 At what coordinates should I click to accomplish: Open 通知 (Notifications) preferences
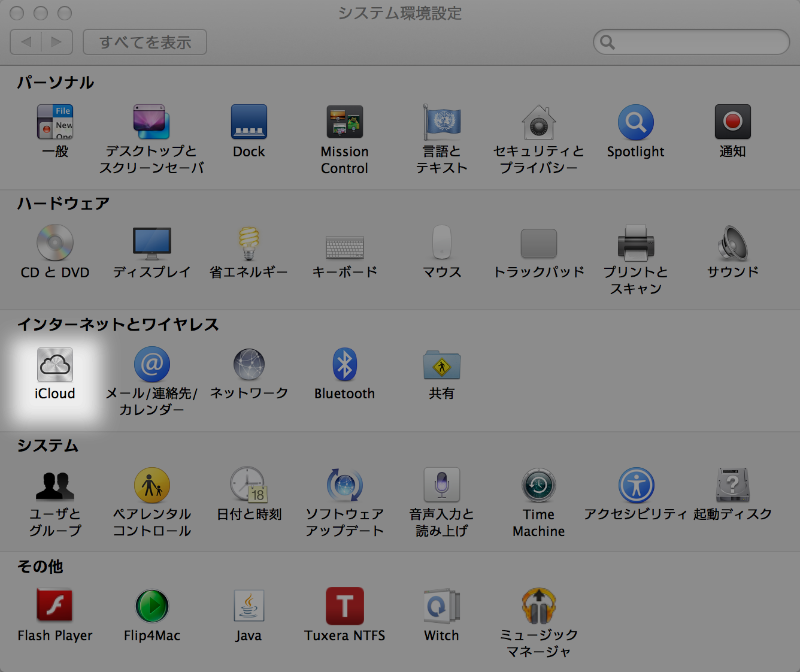point(733,122)
